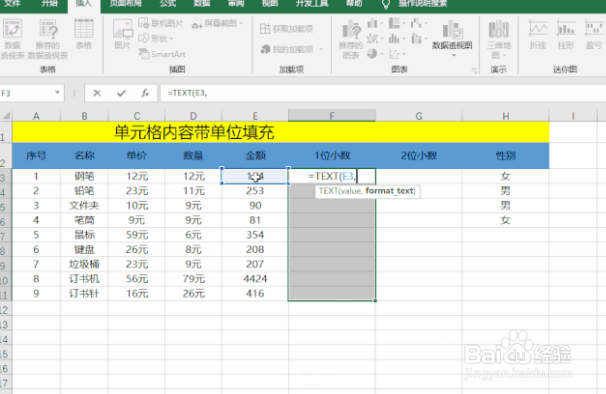This screenshot has height=394, width=606.
Task: Switch to the File (文件) tab
Action: [x=12, y=3]
